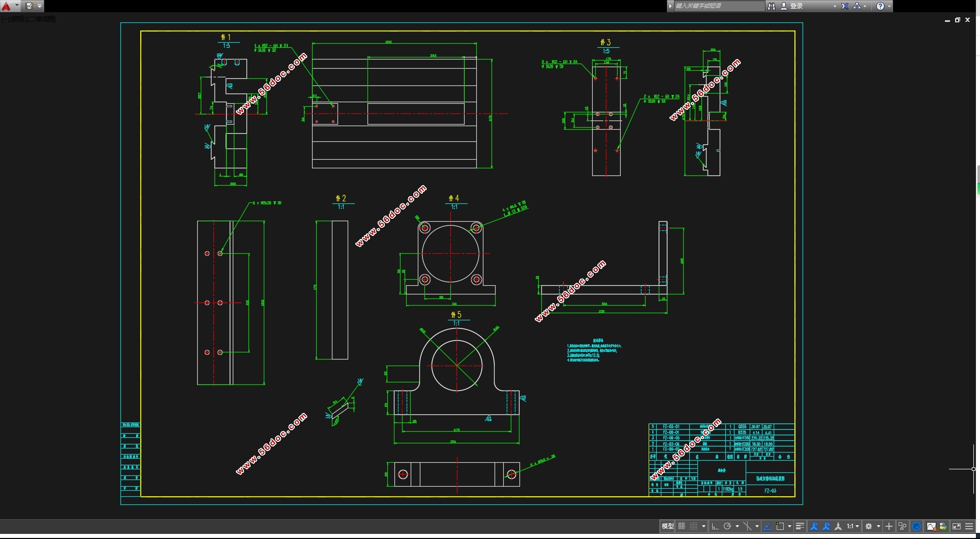Click the keyword search input field
This screenshot has height=539, width=980.
click(x=719, y=6)
